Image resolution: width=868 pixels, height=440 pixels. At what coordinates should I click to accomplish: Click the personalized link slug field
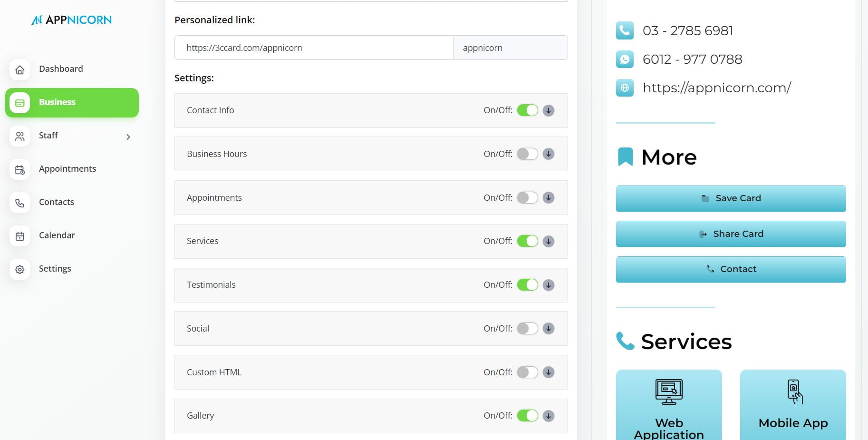pos(510,48)
